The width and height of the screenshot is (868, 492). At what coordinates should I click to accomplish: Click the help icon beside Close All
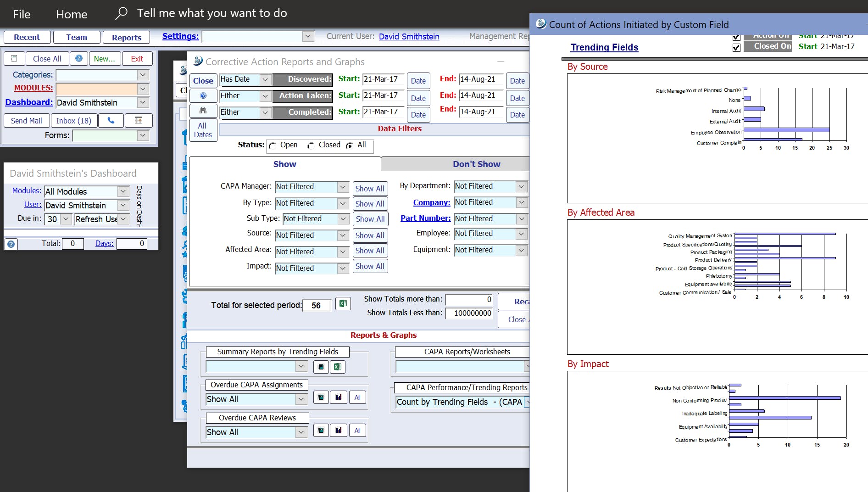point(79,59)
